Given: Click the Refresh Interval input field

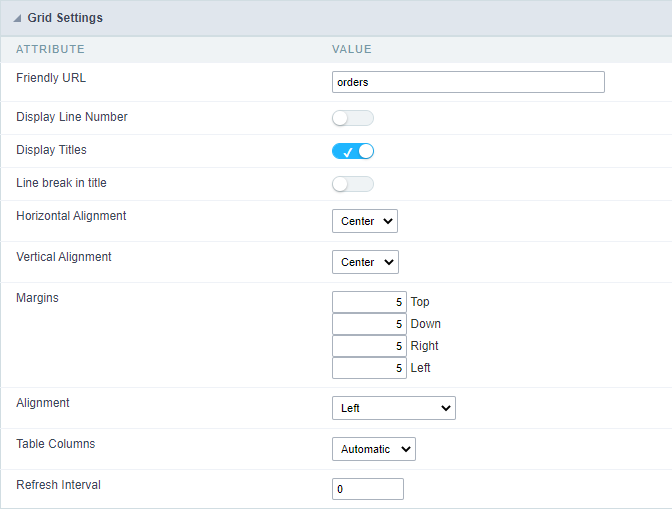Looking at the screenshot, I should click(x=368, y=489).
